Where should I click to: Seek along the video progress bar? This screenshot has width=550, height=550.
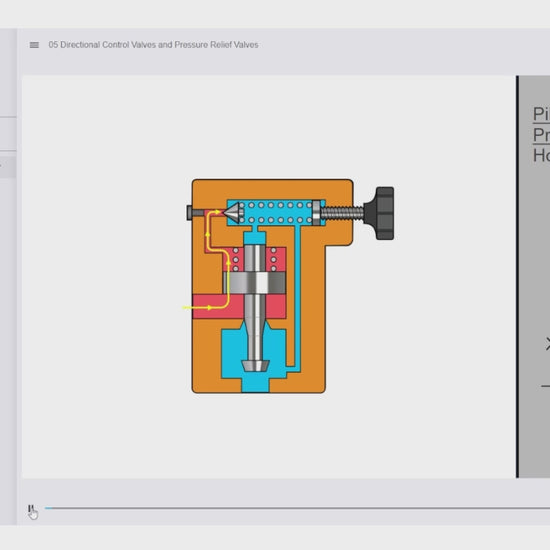297,508
